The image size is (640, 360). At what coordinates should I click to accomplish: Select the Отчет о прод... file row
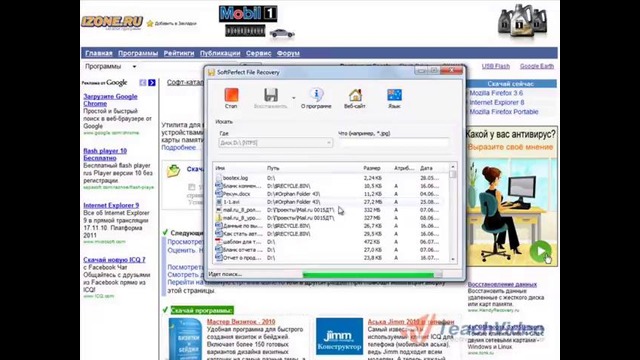[x=331, y=258]
